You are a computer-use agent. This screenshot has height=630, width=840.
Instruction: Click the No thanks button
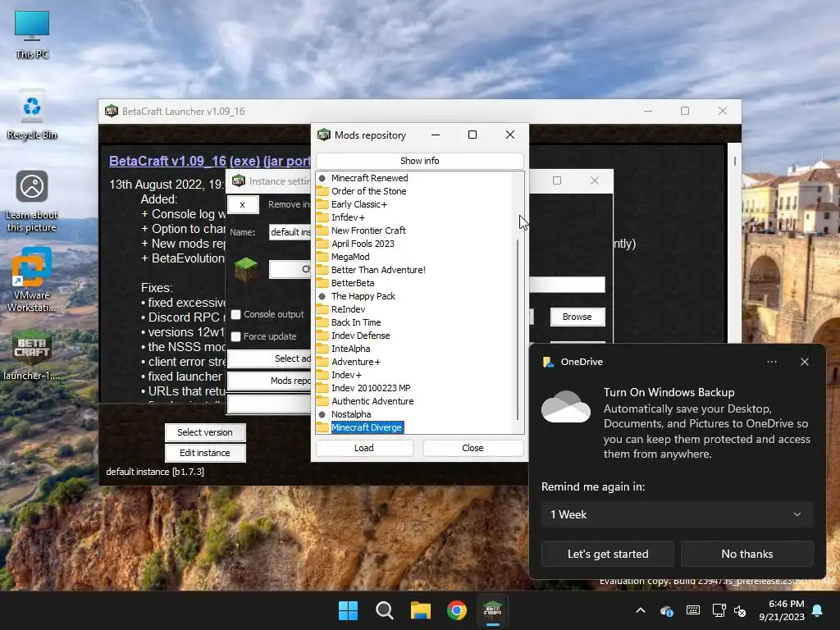pyautogui.click(x=746, y=554)
